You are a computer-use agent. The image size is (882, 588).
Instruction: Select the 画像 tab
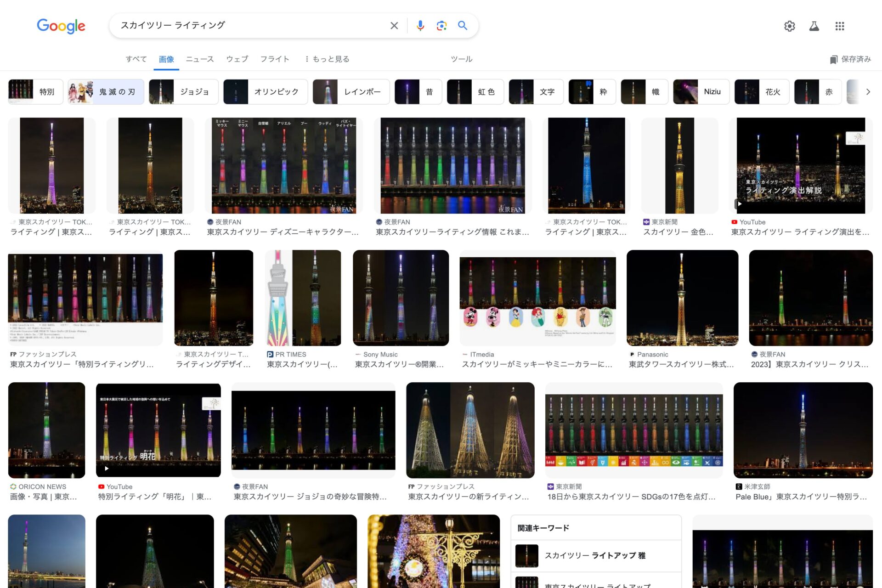tap(166, 59)
